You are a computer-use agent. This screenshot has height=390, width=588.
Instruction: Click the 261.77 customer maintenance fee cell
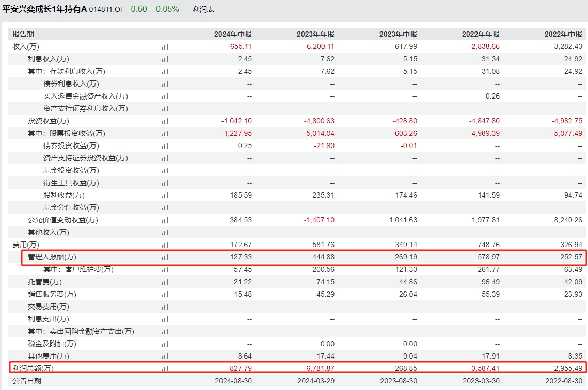(x=489, y=269)
